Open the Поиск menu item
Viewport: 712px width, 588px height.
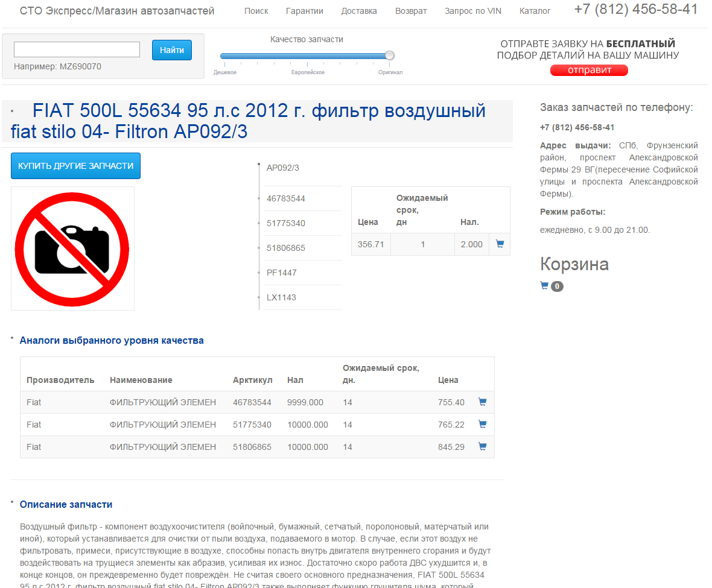256,11
